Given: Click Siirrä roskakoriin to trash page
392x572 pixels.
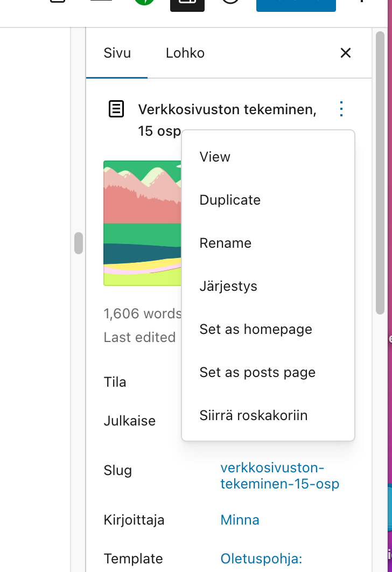Looking at the screenshot, I should (254, 415).
